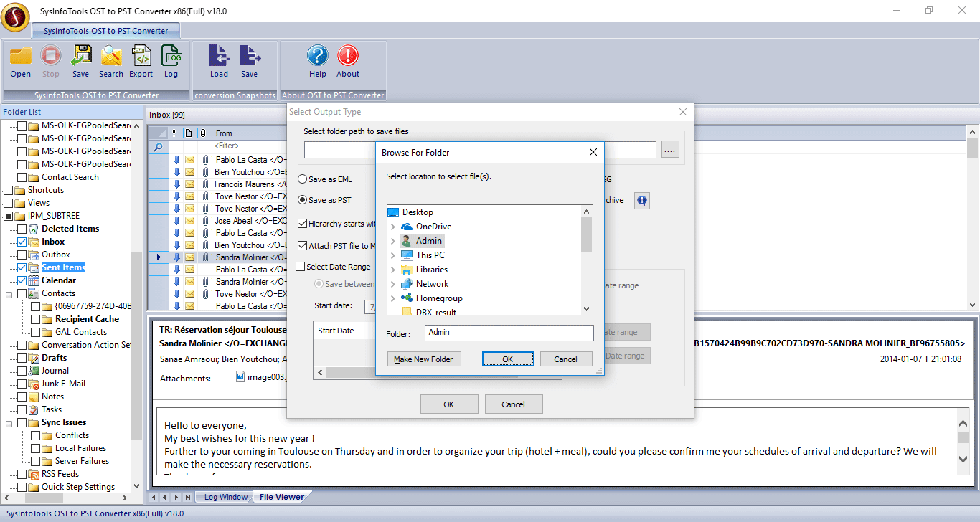Viewport: 980px width, 522px height.
Task: Click the info icon in Select Output Type
Action: (642, 201)
